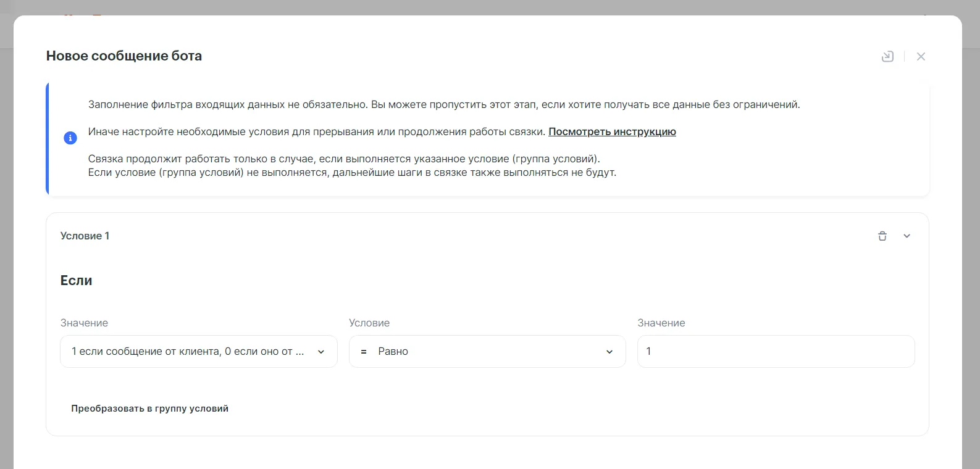
Task: Click the equals sign before Равно
Action: pos(364,352)
